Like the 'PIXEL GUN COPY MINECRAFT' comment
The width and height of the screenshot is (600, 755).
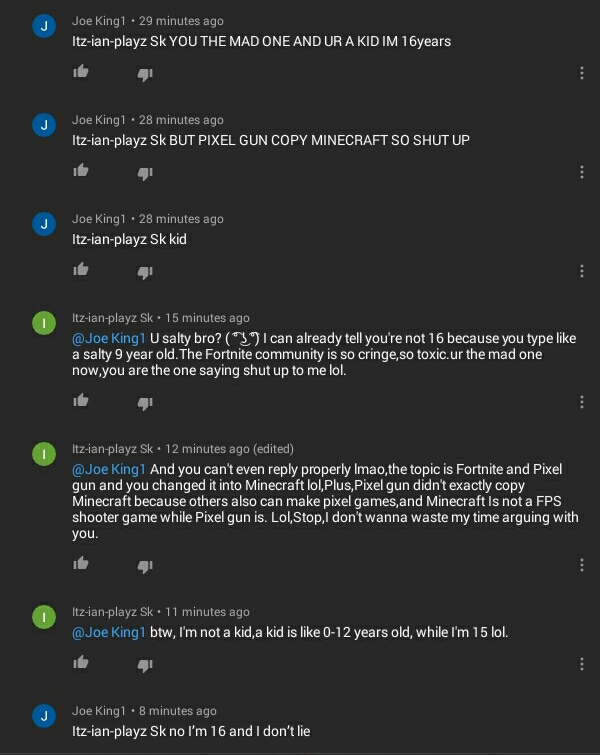(81, 171)
